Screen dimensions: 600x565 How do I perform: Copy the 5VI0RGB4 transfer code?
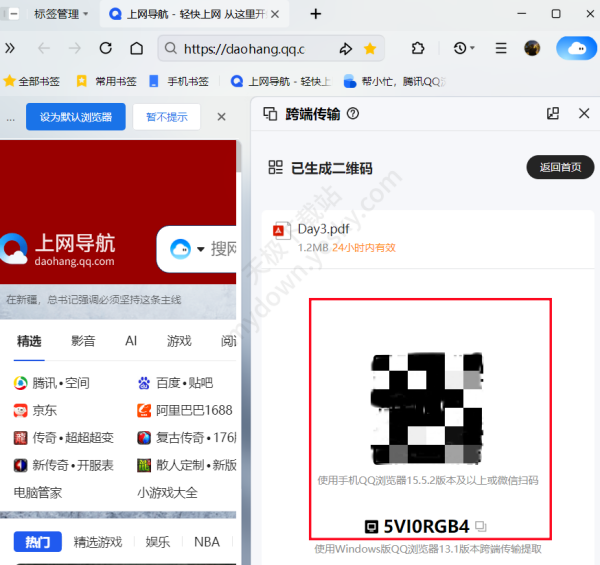coord(481,526)
